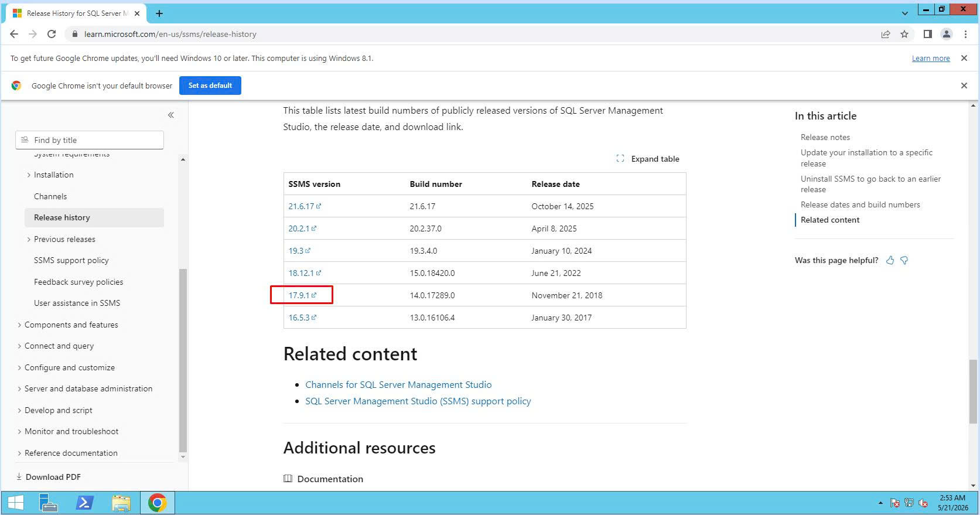Open Chrome side panel

click(927, 34)
